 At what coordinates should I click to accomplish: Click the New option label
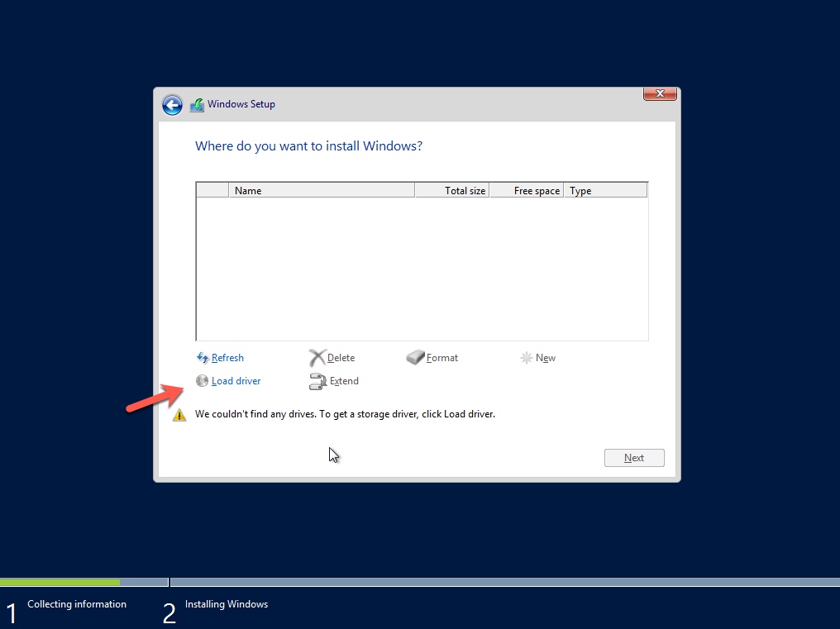click(546, 357)
